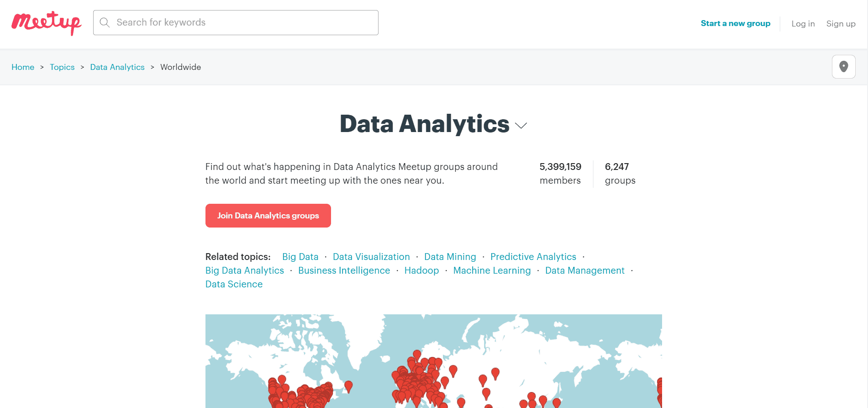Viewport: 868px width, 408px height.
Task: Open the Log in link
Action: [803, 24]
